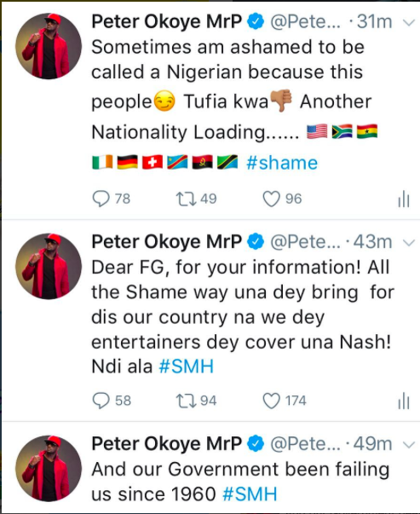The height and width of the screenshot is (514, 420).
Task: Retweet the tweet showing 94 retweets
Action: pos(186,401)
